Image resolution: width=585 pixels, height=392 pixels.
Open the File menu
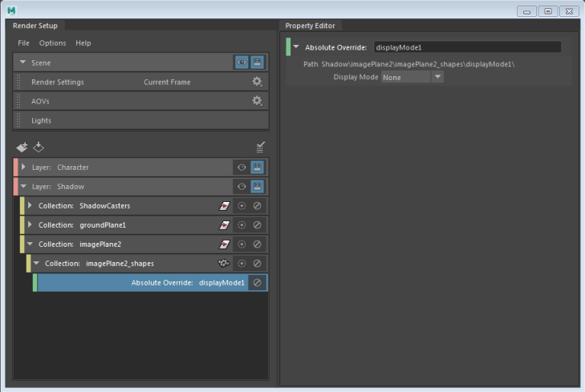[x=23, y=43]
